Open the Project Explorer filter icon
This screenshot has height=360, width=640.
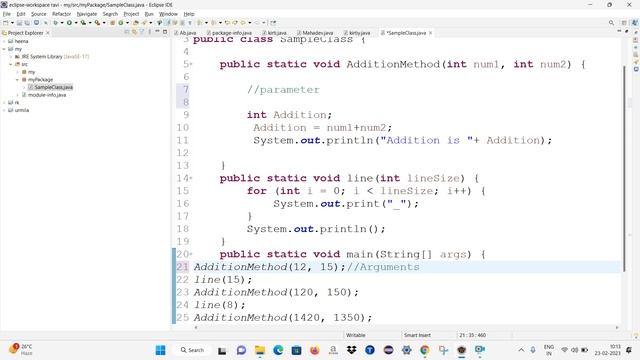coord(142,32)
